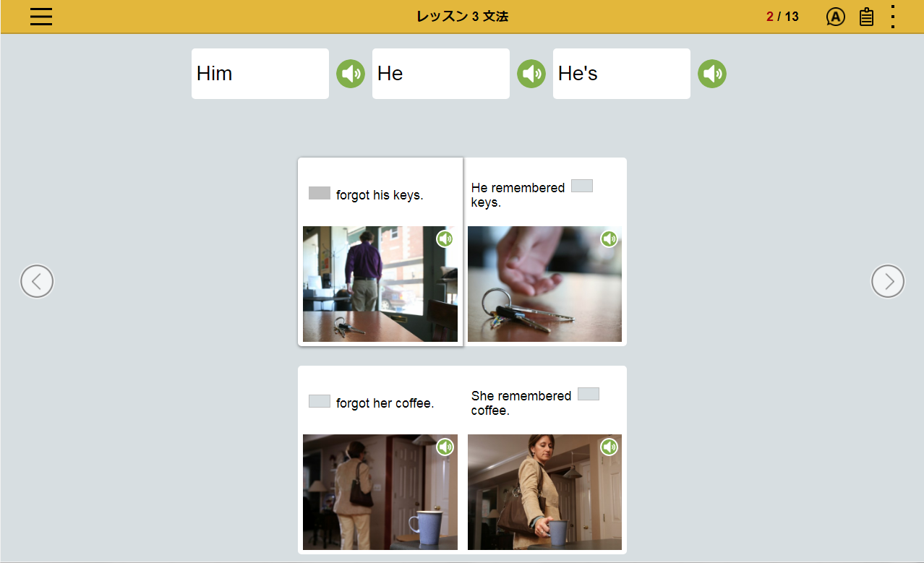Viewport: 924px width, 563px height.
Task: Play sound on woman taking coffee photo
Action: coord(609,447)
